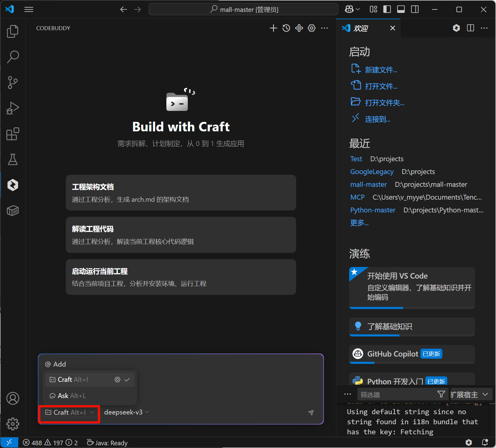The height and width of the screenshot is (448, 496).
Task: Open recent project GoogleLegacy
Action: pyautogui.click(x=372, y=172)
